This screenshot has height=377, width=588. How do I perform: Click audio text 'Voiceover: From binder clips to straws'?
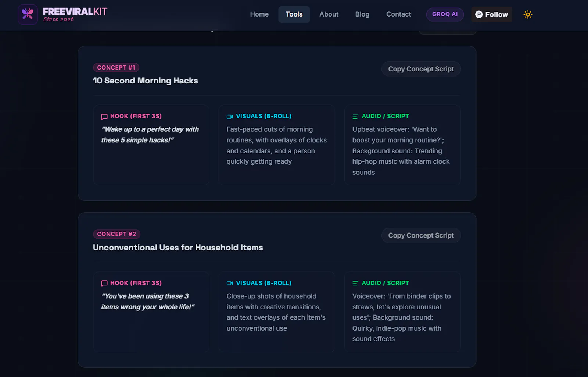point(402,317)
